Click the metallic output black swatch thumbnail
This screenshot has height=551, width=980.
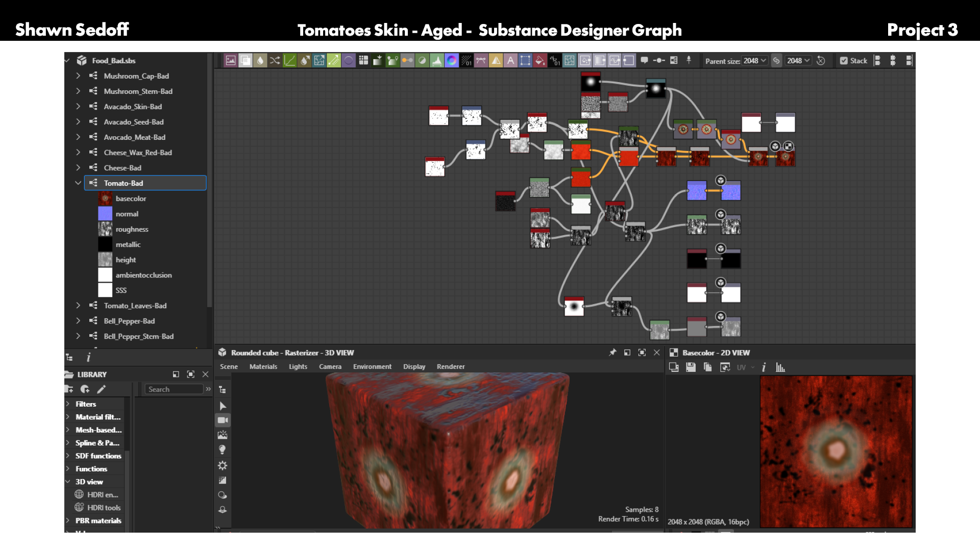pos(105,244)
